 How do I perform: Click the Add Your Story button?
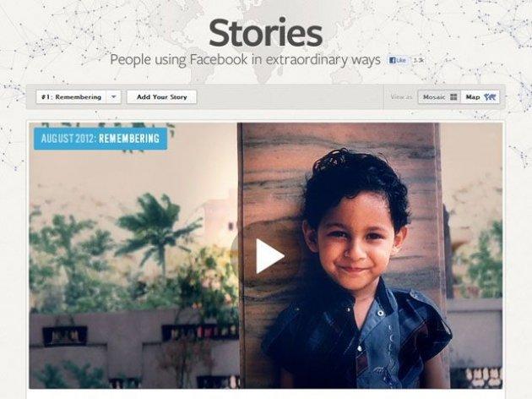tap(162, 97)
